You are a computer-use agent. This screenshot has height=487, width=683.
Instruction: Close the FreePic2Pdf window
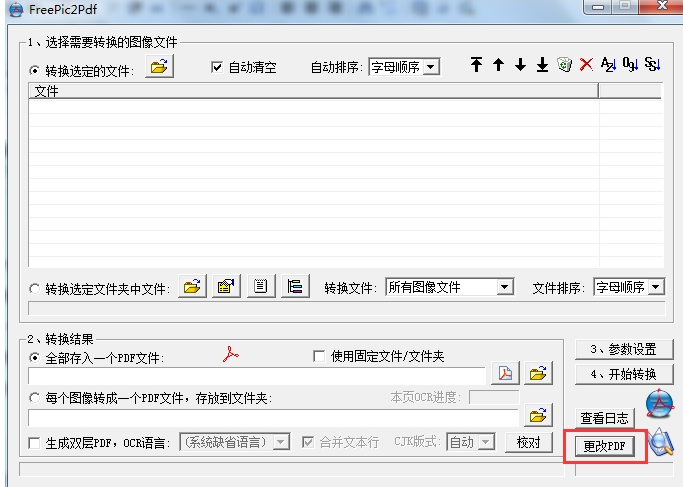pos(662,6)
